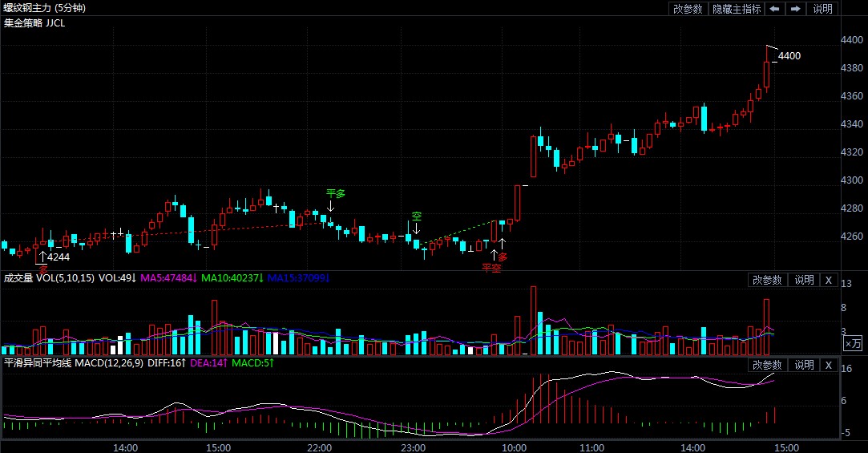Select the MA15:37099 legend value
Viewport: 868px width, 453px height.
pyautogui.click(x=298, y=278)
